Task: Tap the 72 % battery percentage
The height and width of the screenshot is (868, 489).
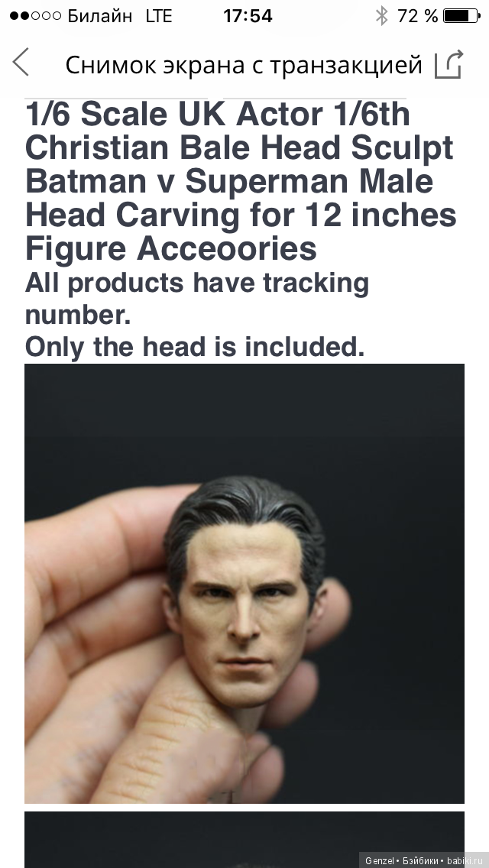Action: click(x=418, y=16)
